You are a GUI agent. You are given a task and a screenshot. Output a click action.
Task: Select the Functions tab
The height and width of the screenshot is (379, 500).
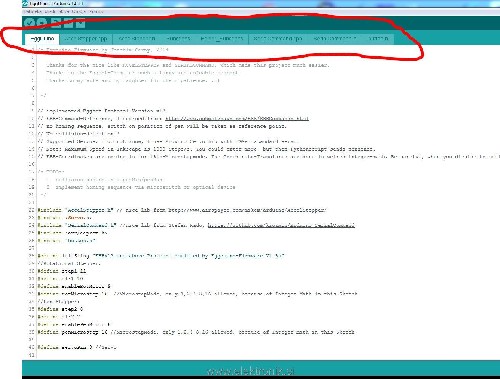(x=178, y=39)
